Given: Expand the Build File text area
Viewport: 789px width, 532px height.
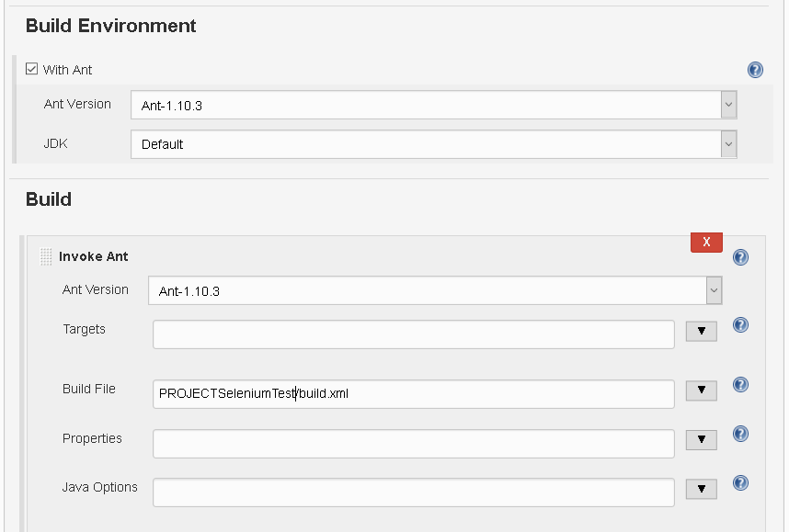Looking at the screenshot, I should click(701, 391).
